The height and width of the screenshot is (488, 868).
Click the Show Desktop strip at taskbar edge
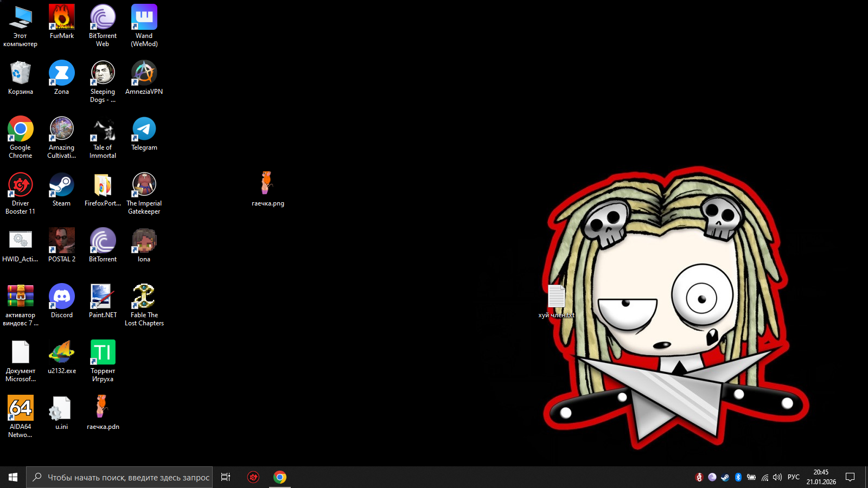866,477
